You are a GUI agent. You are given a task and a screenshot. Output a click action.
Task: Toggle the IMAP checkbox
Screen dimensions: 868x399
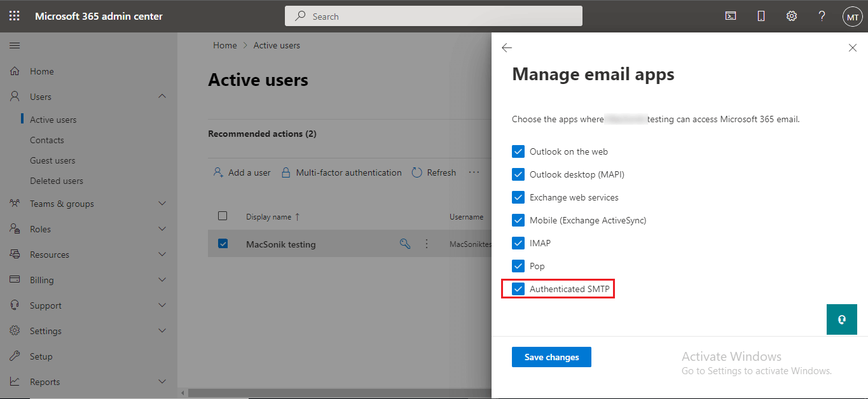point(518,243)
